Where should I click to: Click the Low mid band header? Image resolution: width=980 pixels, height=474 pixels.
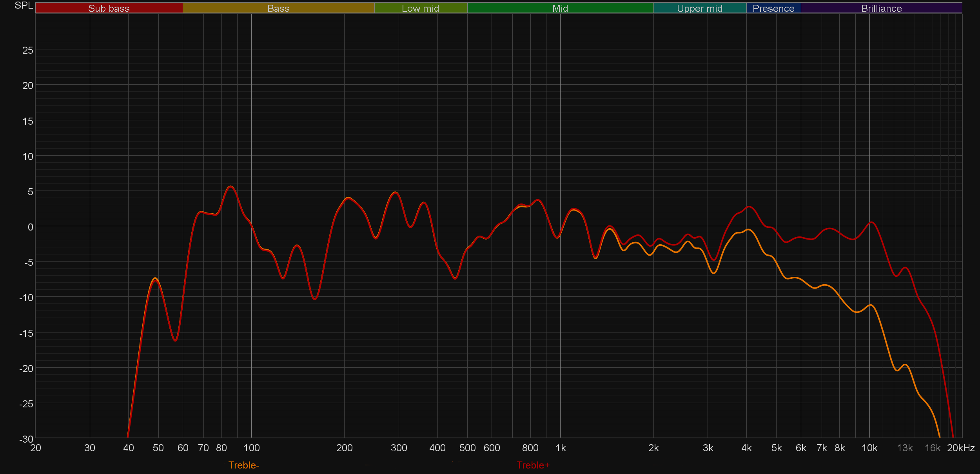coord(420,8)
